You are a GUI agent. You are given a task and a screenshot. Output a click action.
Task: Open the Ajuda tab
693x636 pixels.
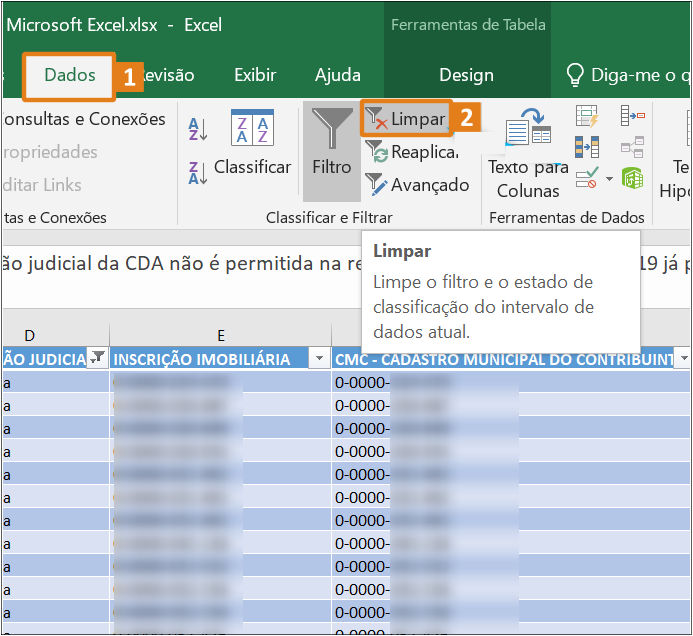click(x=338, y=75)
